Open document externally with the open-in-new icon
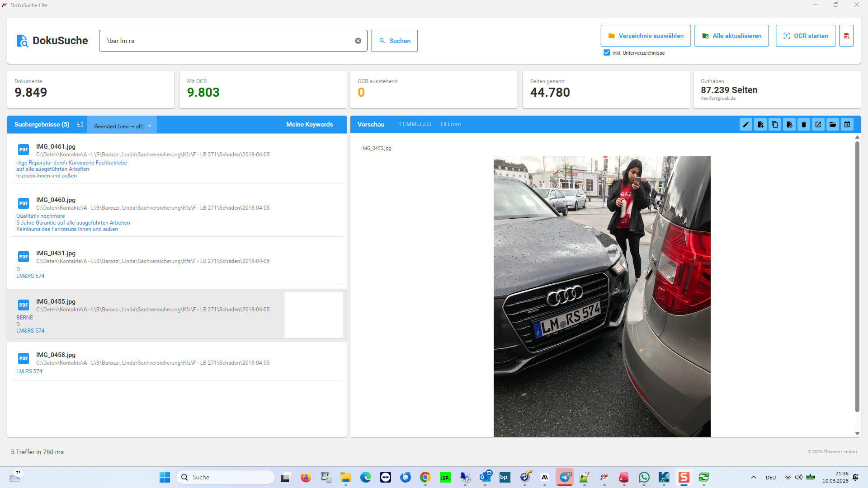The width and height of the screenshot is (868, 488). click(818, 125)
